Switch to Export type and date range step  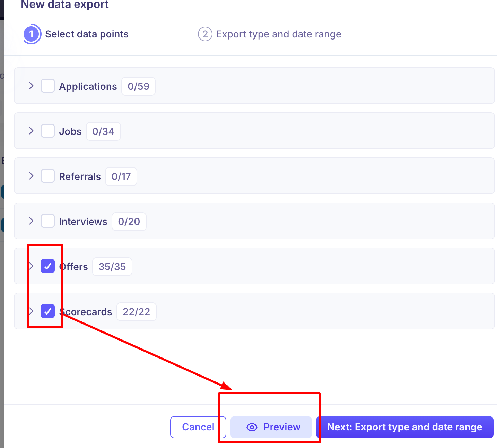click(x=278, y=34)
